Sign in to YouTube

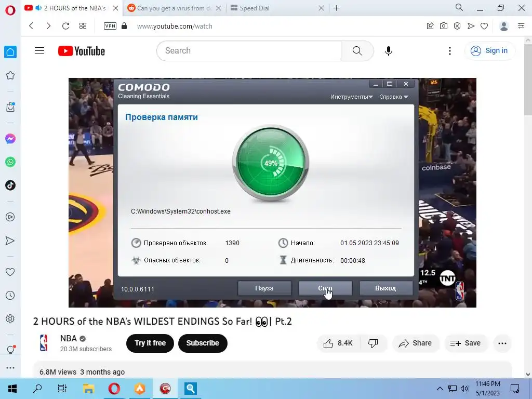pyautogui.click(x=489, y=50)
